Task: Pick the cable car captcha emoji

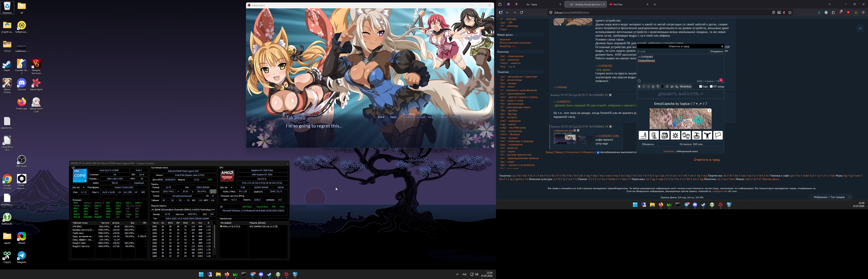Action: click(x=697, y=135)
